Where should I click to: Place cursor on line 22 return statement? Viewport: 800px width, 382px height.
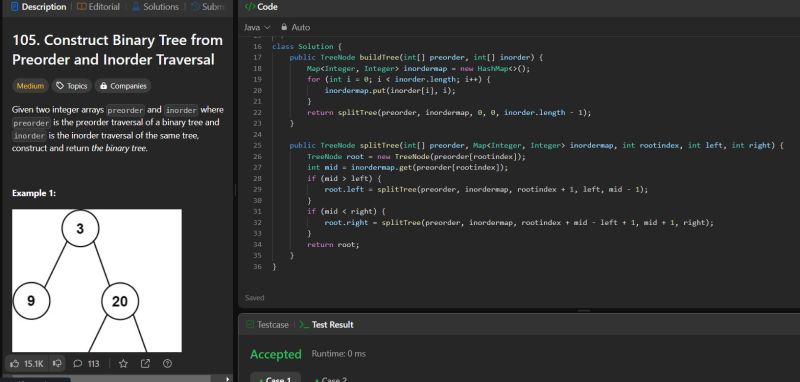[449, 113]
